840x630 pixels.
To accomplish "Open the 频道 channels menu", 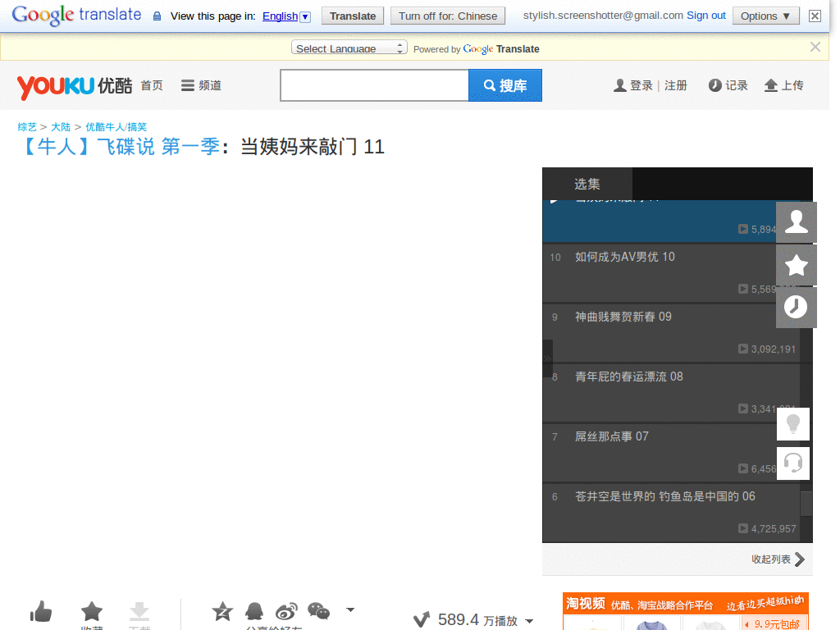I will [200, 84].
